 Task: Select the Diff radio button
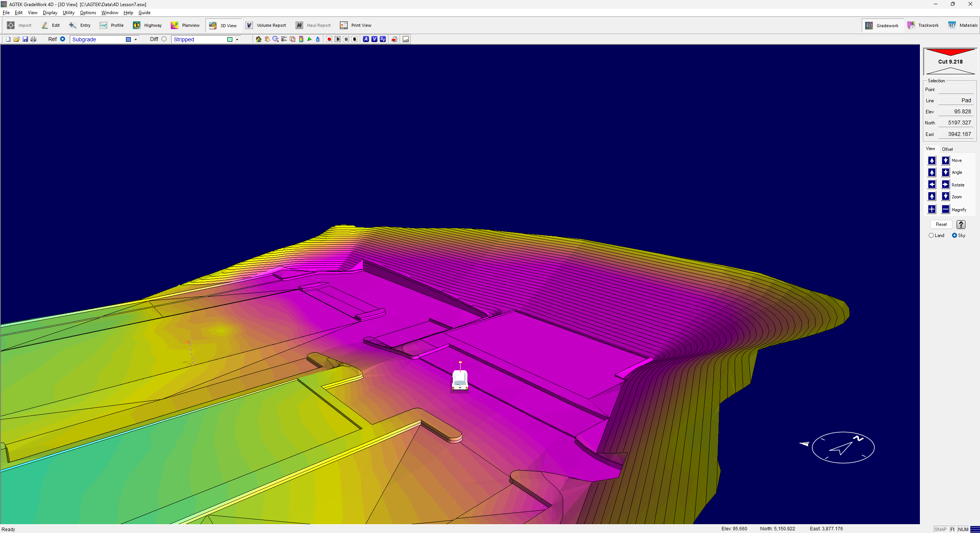[164, 39]
